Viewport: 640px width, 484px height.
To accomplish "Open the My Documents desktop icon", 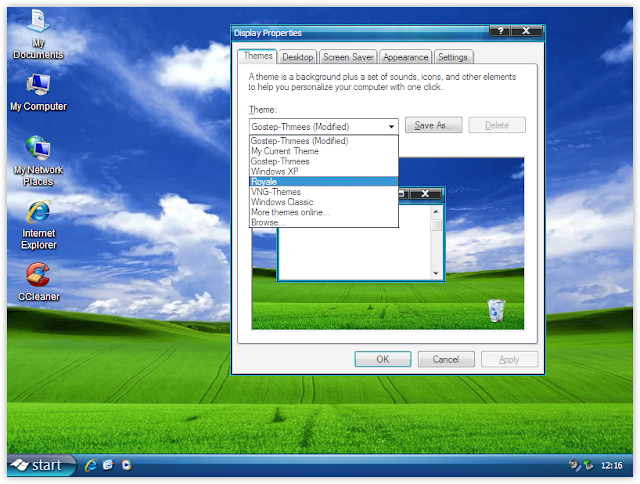I will point(38,34).
